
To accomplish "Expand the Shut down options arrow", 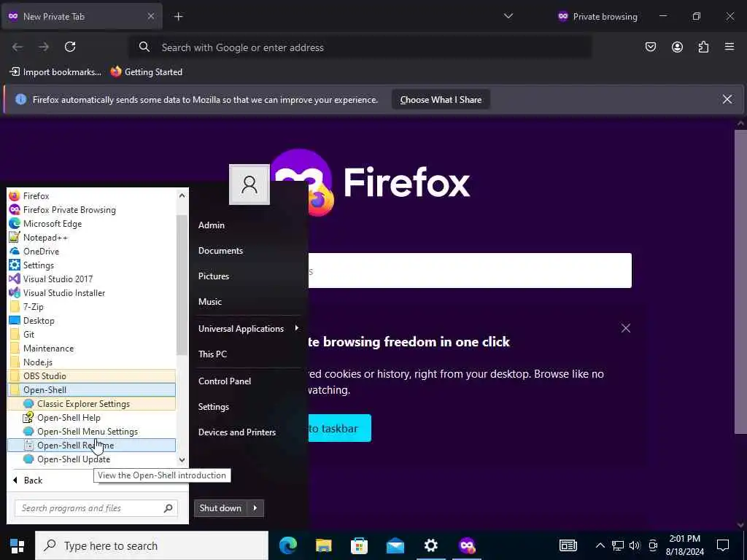I will 255,508.
